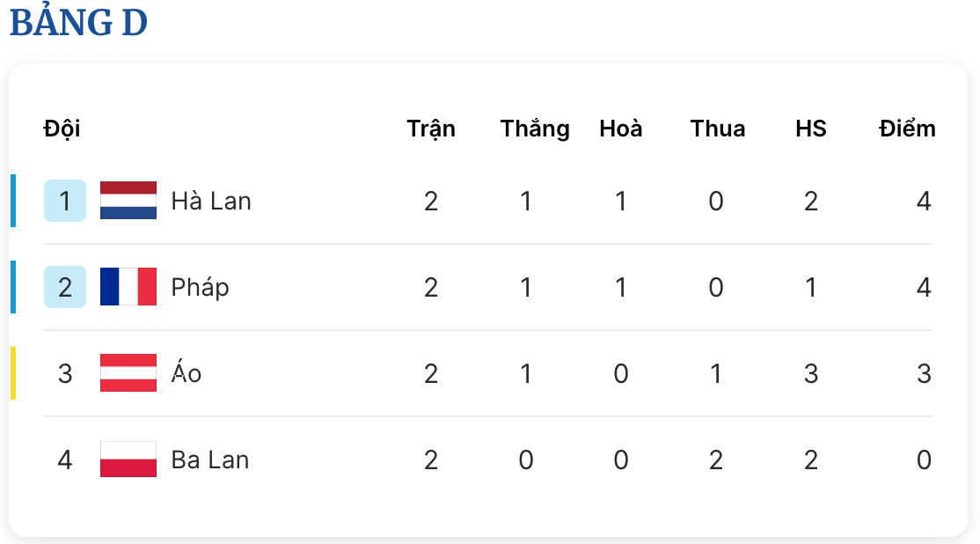Click the Hoà column header
Viewport: 980px width, 544px height.
(x=620, y=129)
